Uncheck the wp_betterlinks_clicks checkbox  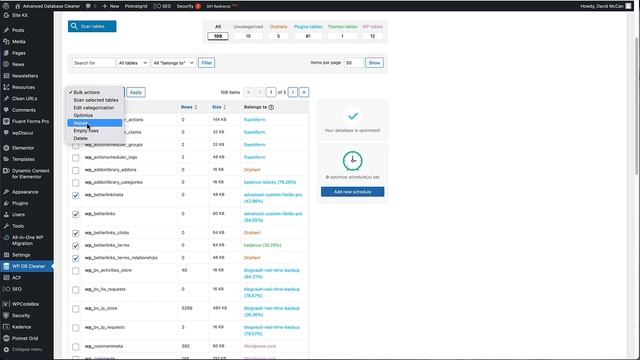(x=76, y=233)
